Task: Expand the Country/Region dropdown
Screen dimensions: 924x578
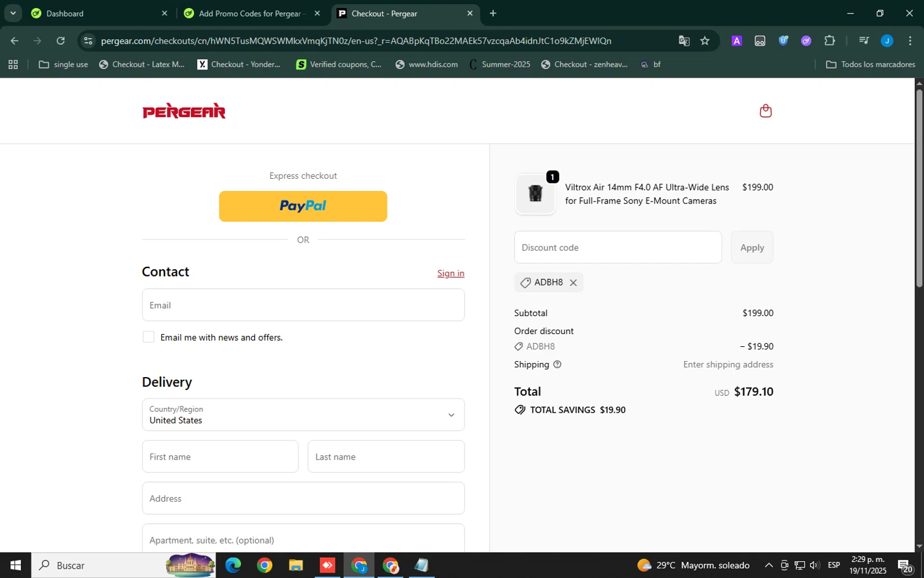Action: [x=303, y=415]
